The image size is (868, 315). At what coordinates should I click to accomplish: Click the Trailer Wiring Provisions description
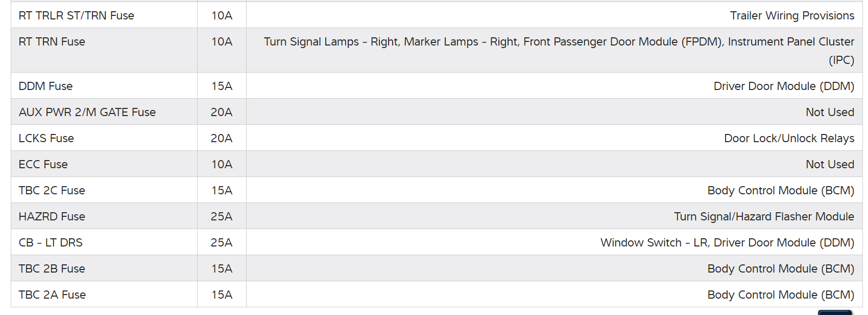(x=792, y=16)
